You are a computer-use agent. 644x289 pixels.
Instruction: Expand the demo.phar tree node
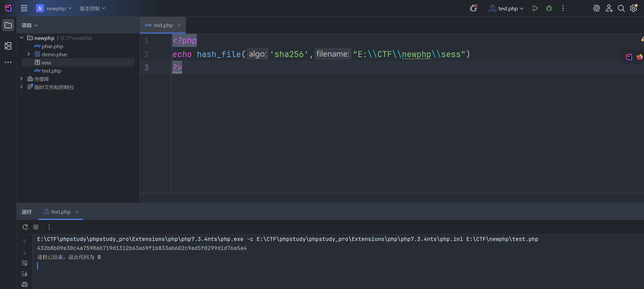(29, 54)
